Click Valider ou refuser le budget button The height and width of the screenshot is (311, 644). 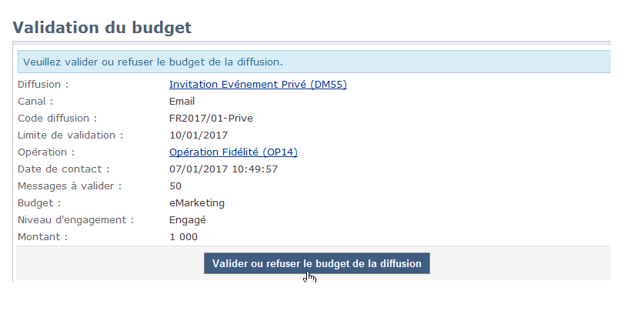pyautogui.click(x=317, y=263)
